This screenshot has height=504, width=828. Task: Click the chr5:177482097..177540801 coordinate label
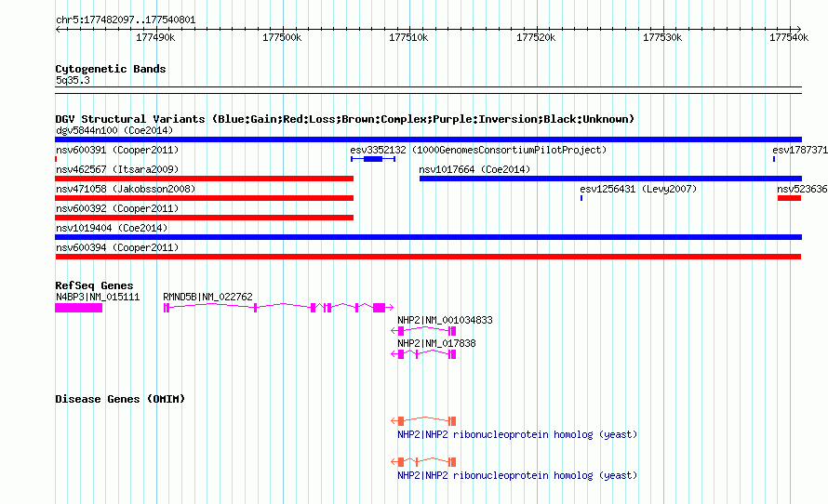tap(126, 20)
